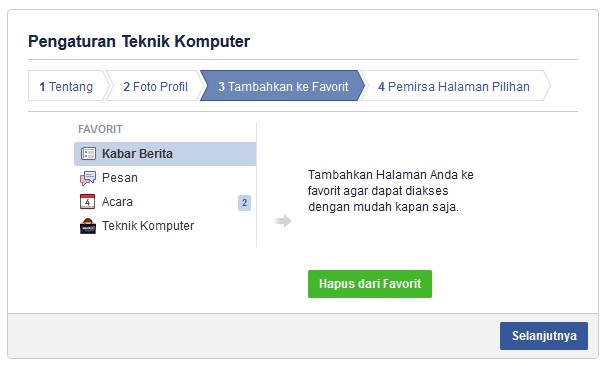The image size is (609, 366).
Task: Click the Acara calendar icon
Action: tap(87, 202)
